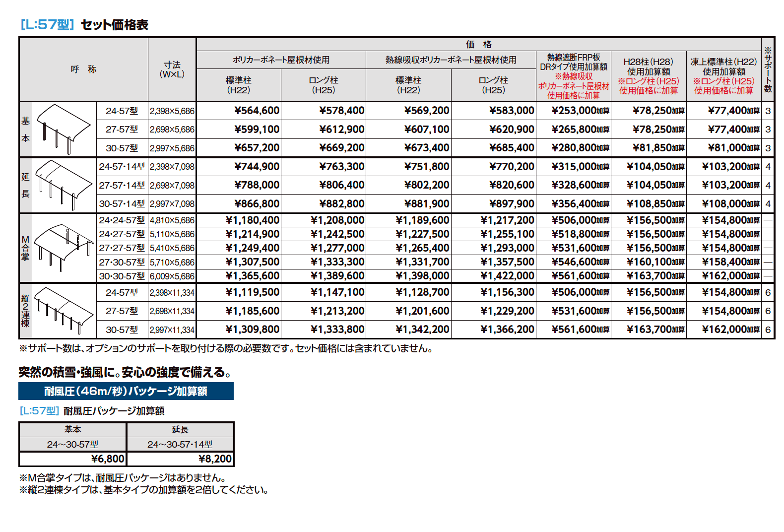
Task: Click the 基本 type carport illustration
Action: [x=64, y=129]
